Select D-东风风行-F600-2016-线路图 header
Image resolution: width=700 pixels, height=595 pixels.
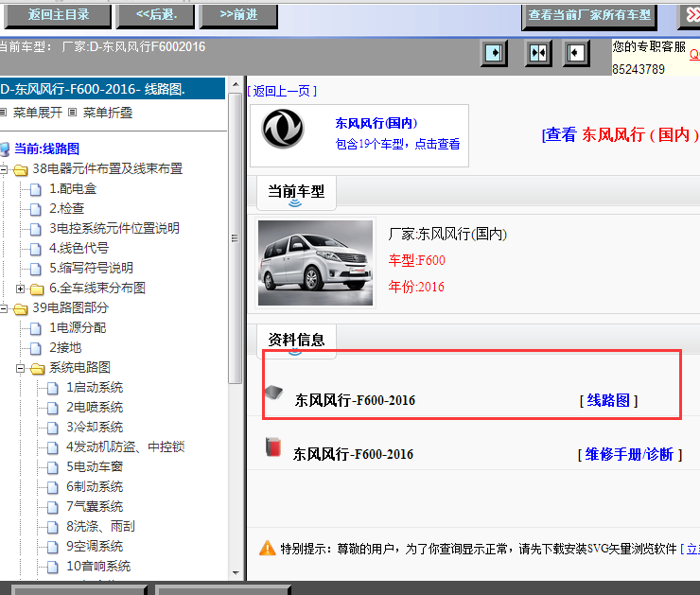click(112, 89)
